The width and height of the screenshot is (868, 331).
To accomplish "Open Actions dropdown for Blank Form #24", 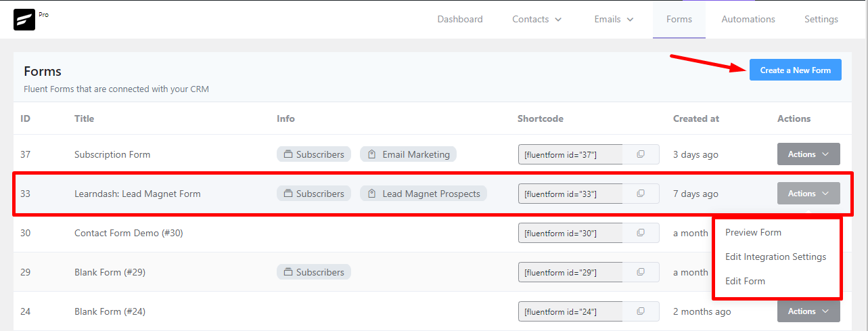I will 808,311.
